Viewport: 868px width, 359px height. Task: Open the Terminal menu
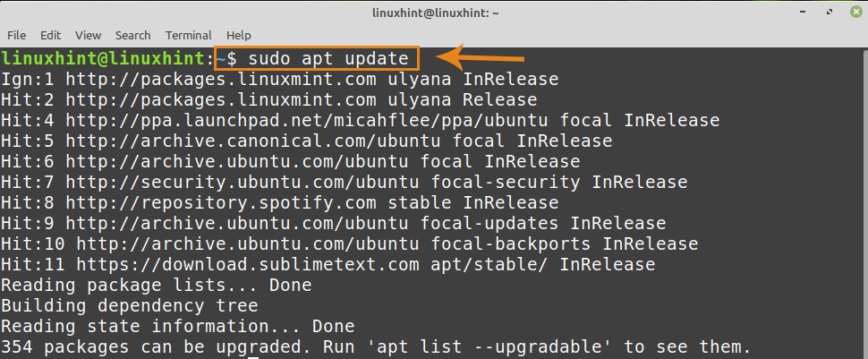pos(188,35)
